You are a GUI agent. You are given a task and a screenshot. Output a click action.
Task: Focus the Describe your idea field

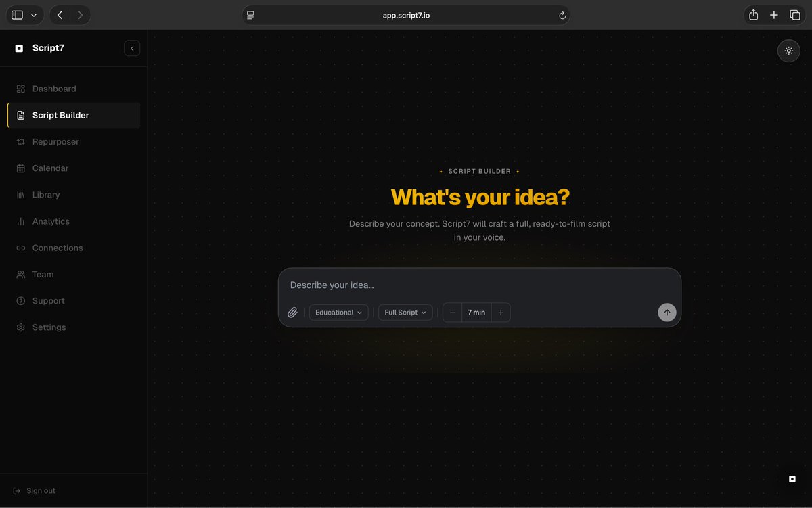(480, 285)
